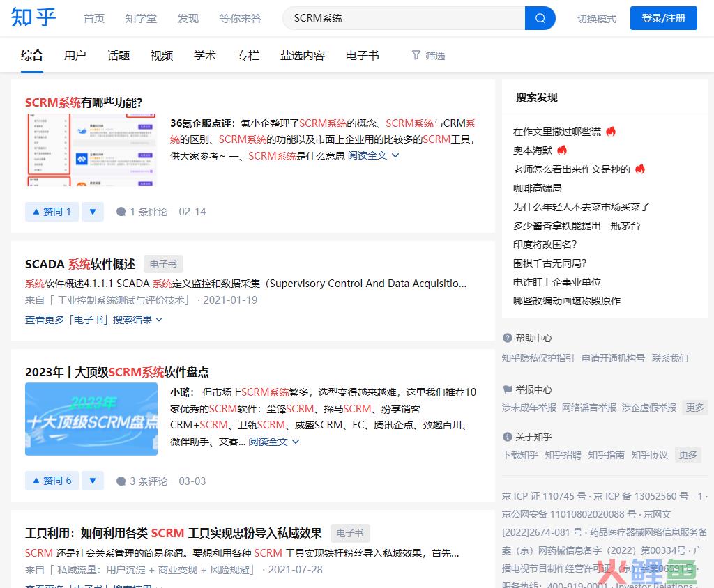Open 下载知乎
The width and height of the screenshot is (714, 588).
click(x=520, y=455)
